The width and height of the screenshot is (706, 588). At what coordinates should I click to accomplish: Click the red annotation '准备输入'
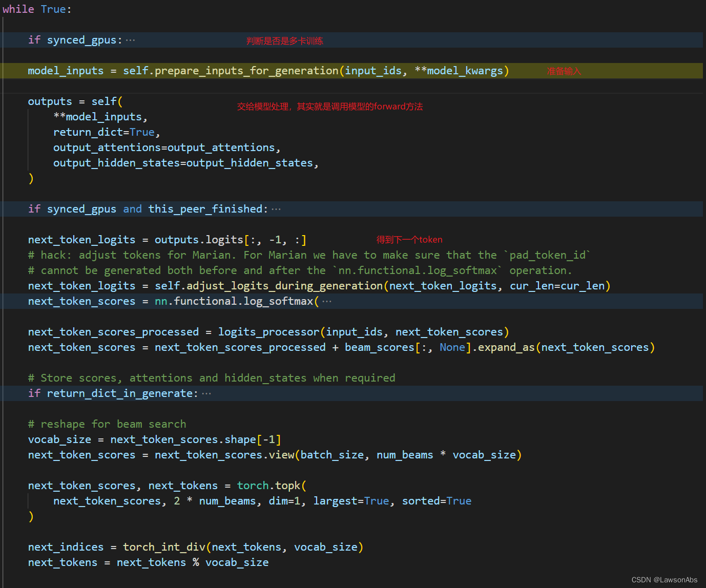point(564,71)
